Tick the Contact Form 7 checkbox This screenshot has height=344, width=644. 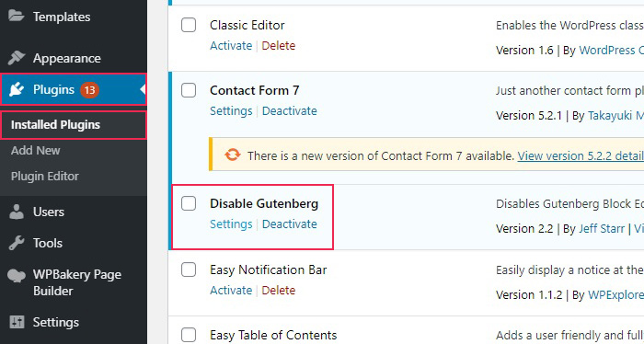pyautogui.click(x=189, y=90)
